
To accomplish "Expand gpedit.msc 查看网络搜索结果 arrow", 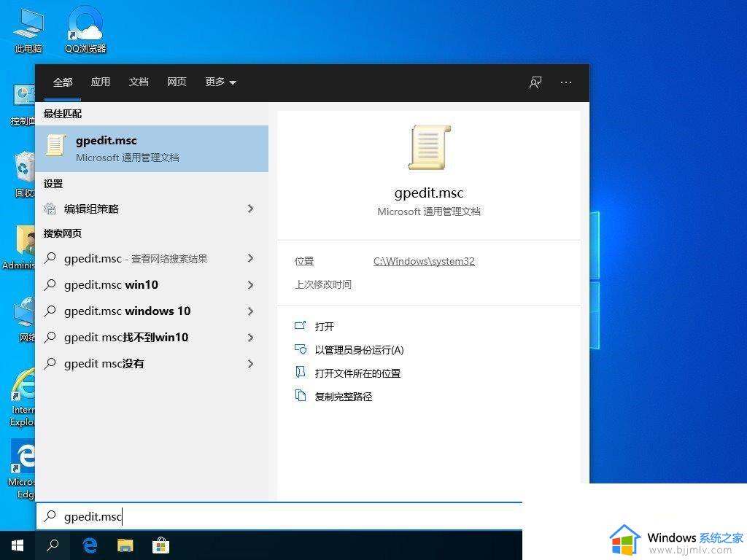I will pyautogui.click(x=251, y=258).
